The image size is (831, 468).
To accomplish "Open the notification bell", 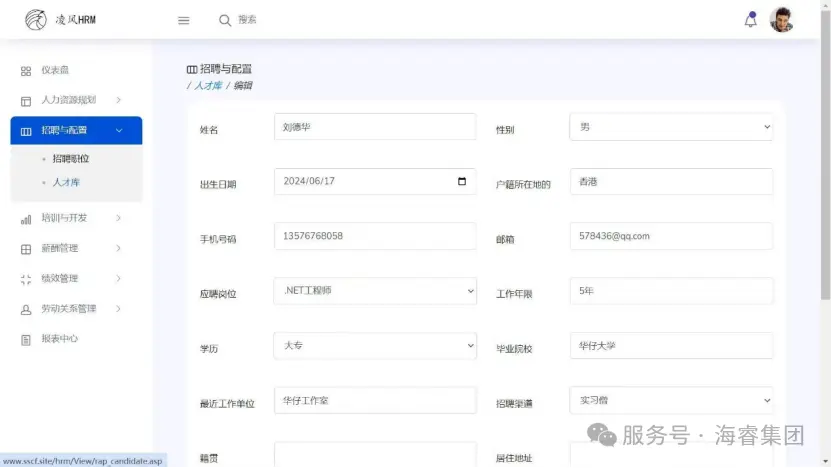I will pyautogui.click(x=750, y=20).
